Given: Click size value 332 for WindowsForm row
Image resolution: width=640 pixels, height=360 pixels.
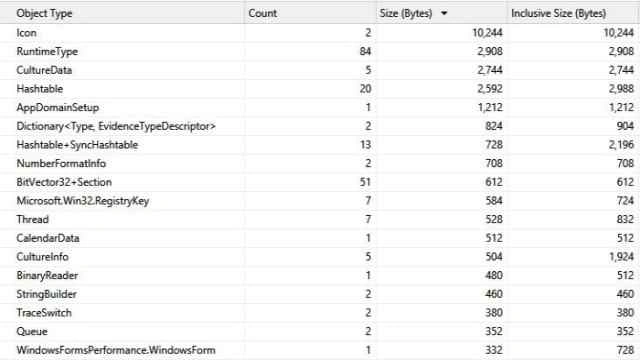Looking at the screenshot, I should pyautogui.click(x=494, y=350).
